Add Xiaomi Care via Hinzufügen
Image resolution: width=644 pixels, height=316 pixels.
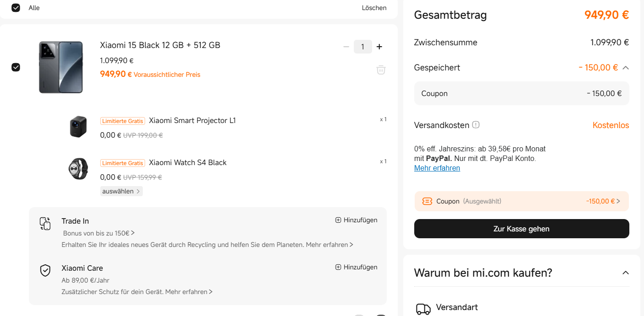[x=357, y=267]
